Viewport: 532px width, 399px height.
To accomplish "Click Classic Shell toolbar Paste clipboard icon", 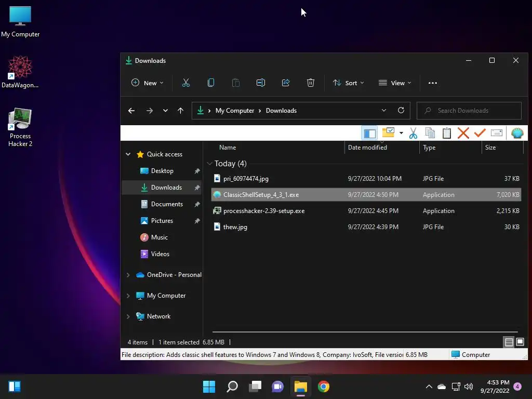I will 446,133.
